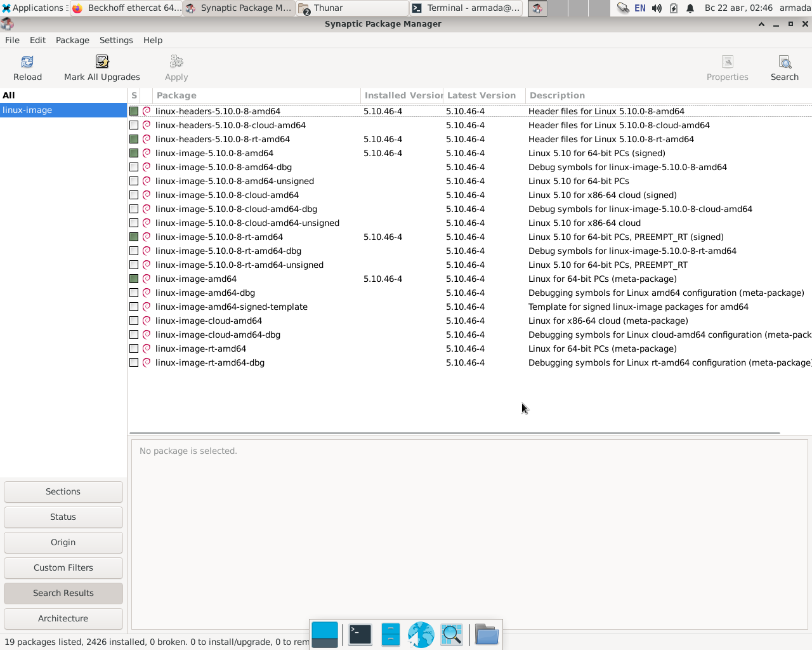Toggle status box of linux-image-5.10.0-8-amd64
Image resolution: width=812 pixels, height=650 pixels.
pos(134,153)
